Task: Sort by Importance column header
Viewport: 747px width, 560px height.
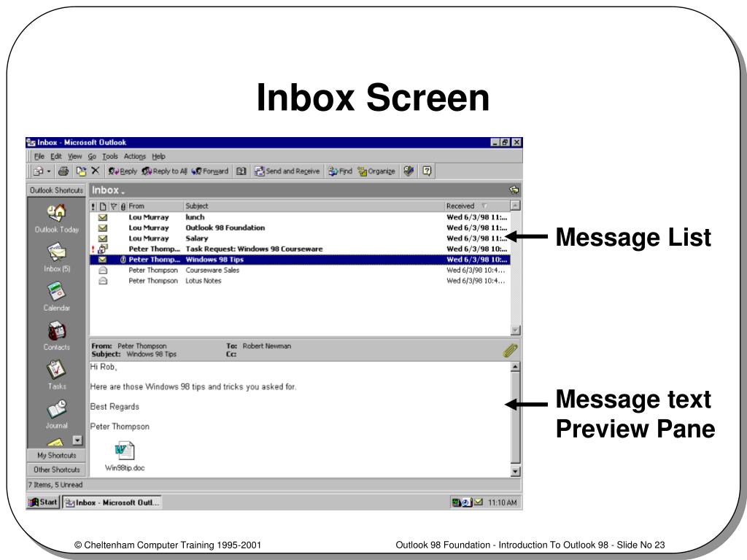Action: click(x=93, y=206)
